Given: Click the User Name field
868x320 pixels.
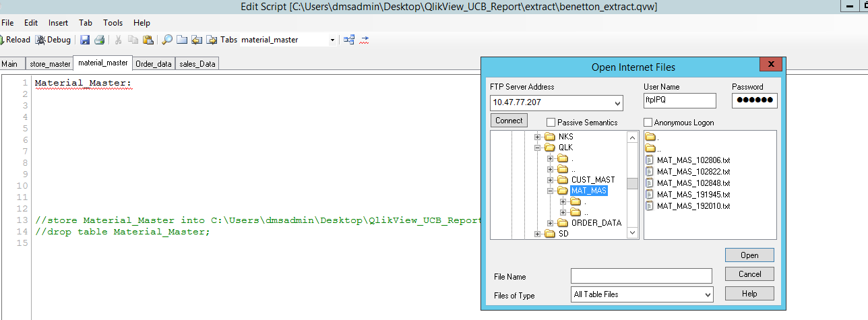Looking at the screenshot, I should pyautogui.click(x=679, y=100).
